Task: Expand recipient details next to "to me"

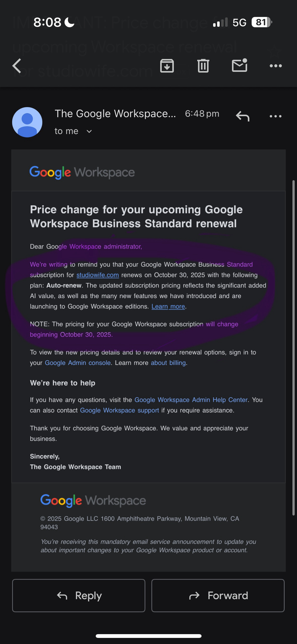Action: pyautogui.click(x=89, y=131)
